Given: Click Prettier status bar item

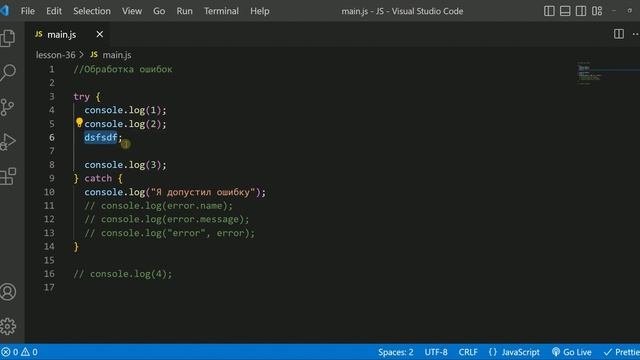Looking at the screenshot, I should [622, 352].
